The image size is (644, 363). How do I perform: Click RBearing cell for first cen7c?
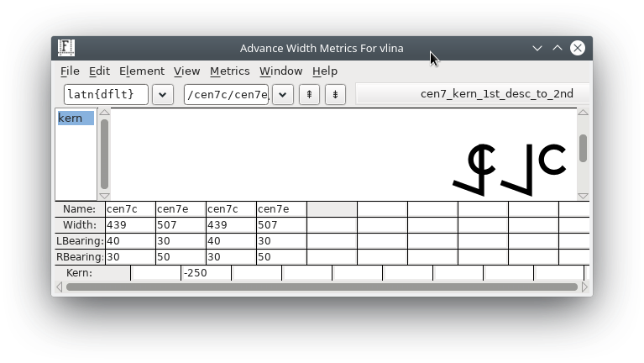130,257
